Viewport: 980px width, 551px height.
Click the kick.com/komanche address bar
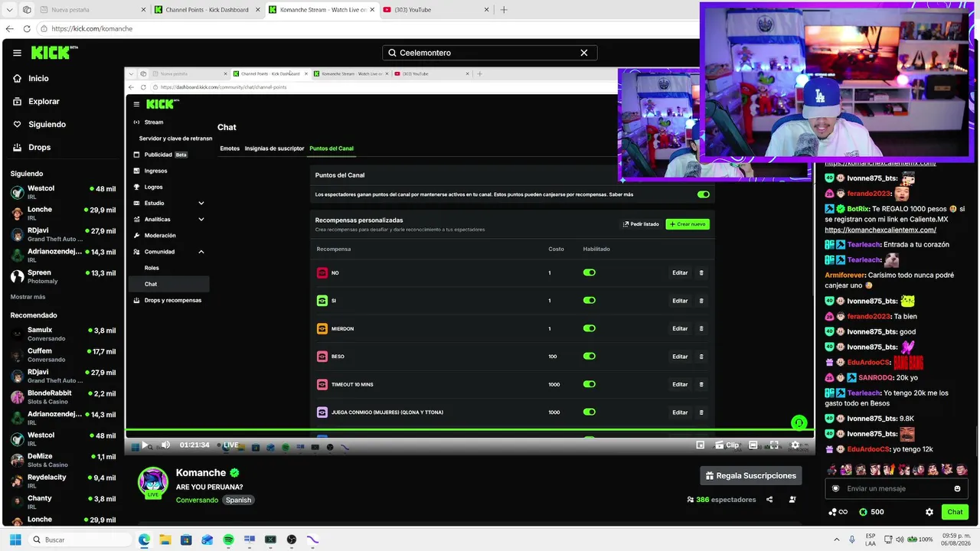[x=367, y=29]
